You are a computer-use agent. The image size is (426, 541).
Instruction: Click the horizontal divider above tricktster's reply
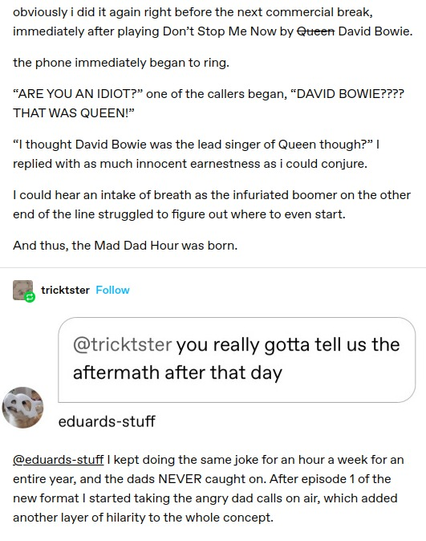click(x=213, y=267)
